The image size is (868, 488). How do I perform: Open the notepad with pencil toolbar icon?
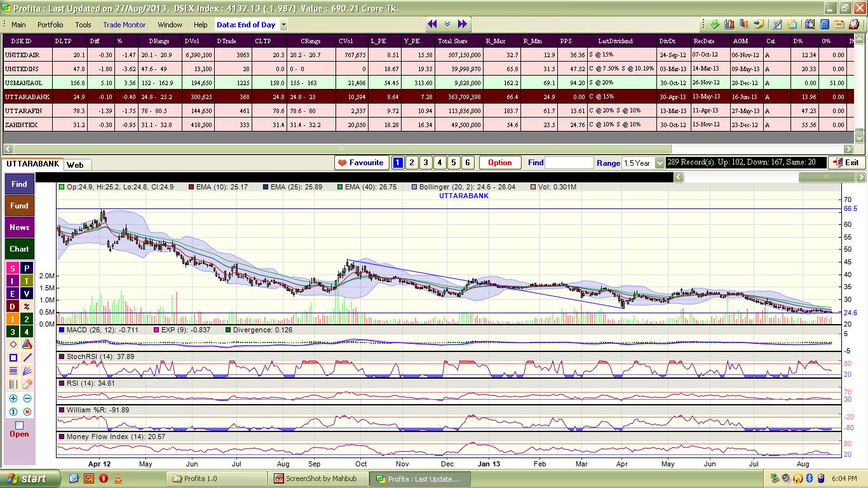tap(777, 24)
